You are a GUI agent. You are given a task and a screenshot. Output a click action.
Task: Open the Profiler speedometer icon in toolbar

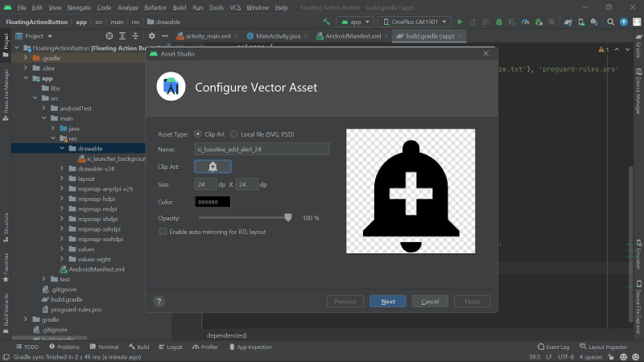point(526,22)
